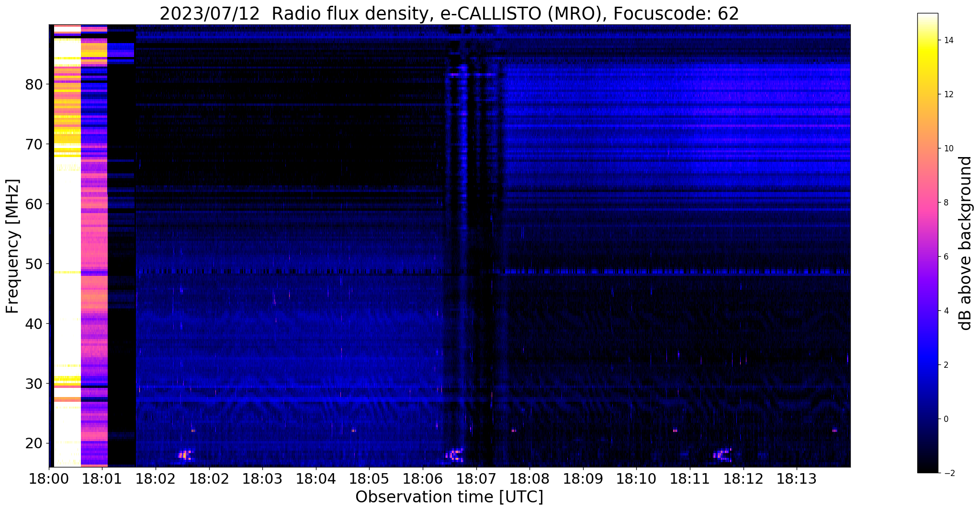Click the 40 tick on the frequency axis
Image resolution: width=980 pixels, height=511 pixels.
click(x=34, y=324)
